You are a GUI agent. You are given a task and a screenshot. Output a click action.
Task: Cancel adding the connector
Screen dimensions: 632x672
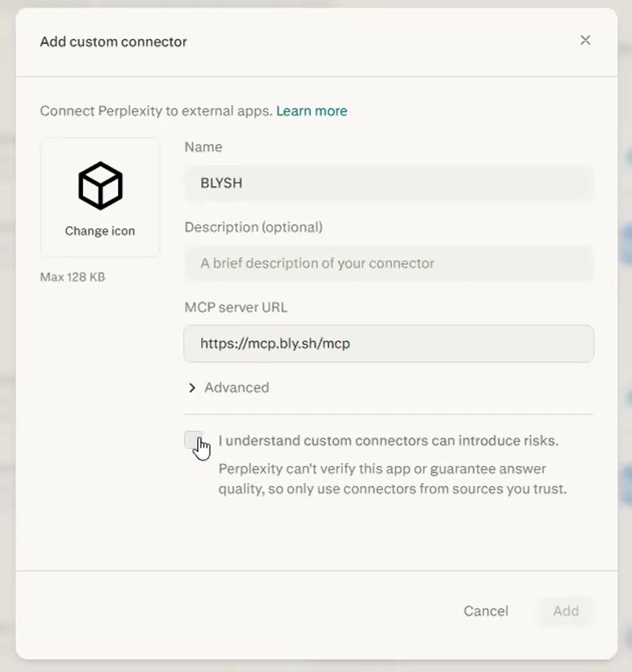tap(486, 611)
